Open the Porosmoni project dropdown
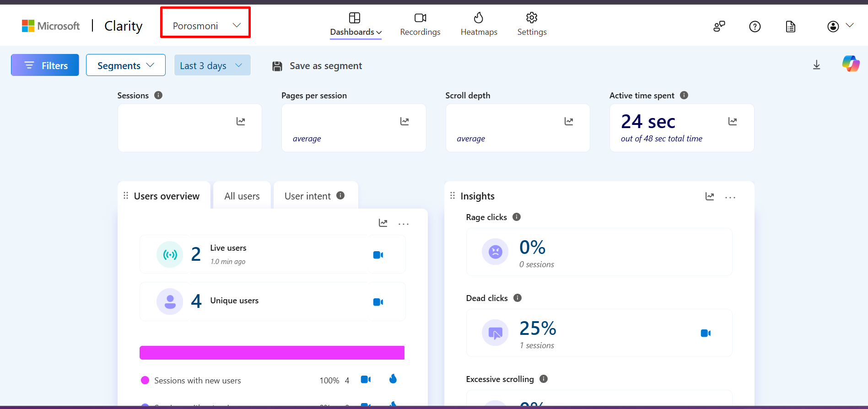The width and height of the screenshot is (868, 409). (205, 26)
